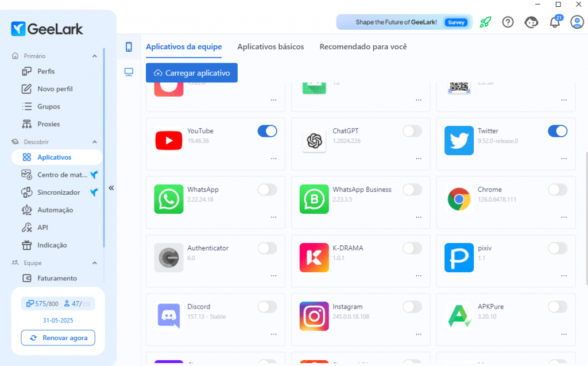Image resolution: width=588 pixels, height=366 pixels.
Task: Open more options for Twitter card
Action: coord(564,159)
